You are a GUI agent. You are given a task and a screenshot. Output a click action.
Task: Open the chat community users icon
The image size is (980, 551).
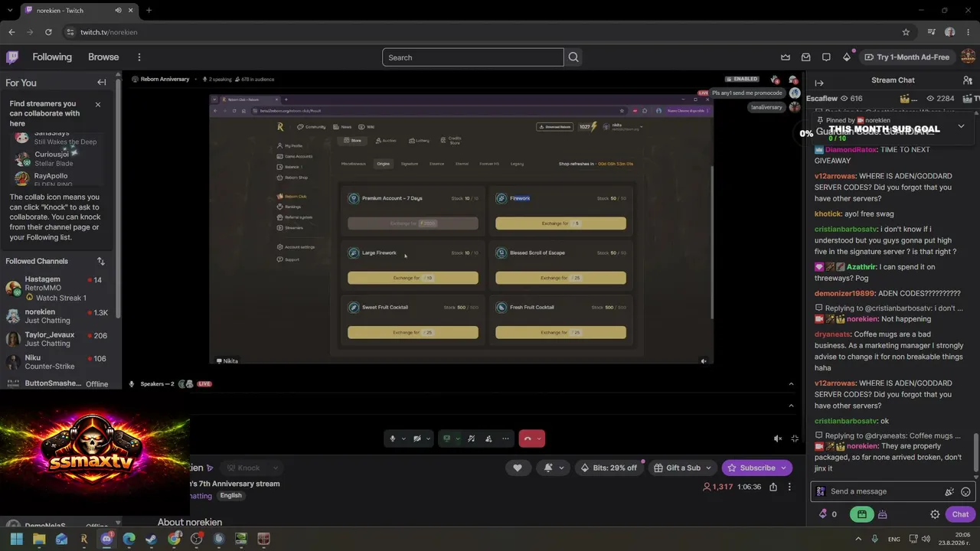click(x=967, y=80)
